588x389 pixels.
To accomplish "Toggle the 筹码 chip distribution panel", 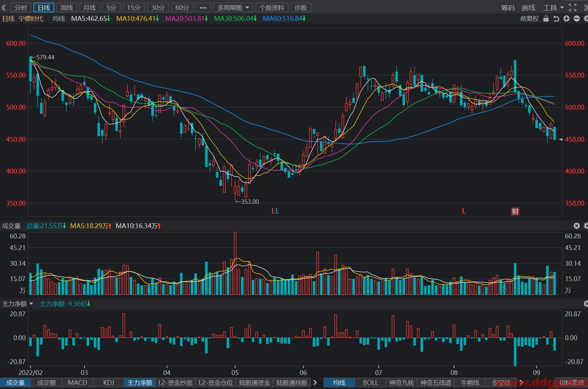I will [508, 8].
